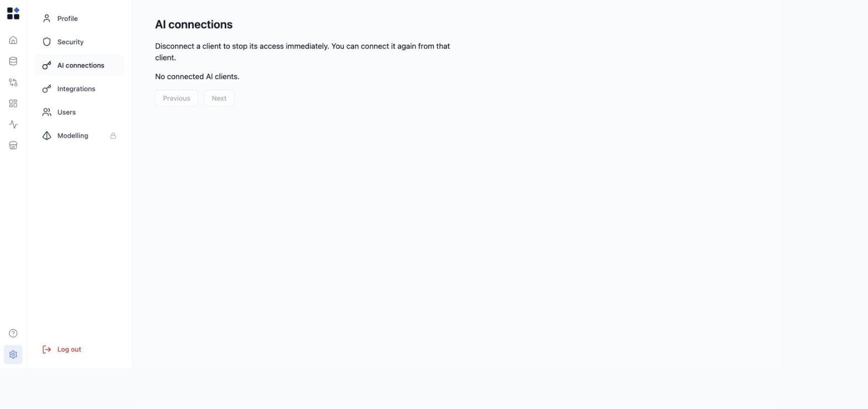This screenshot has width=868, height=409.
Task: Open the Security settings page
Action: click(79, 42)
